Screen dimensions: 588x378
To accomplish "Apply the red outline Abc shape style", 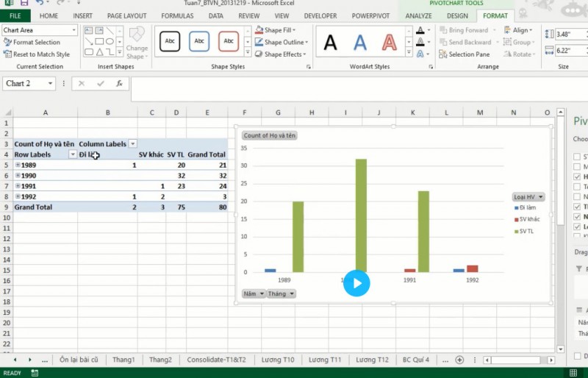I will [x=229, y=41].
